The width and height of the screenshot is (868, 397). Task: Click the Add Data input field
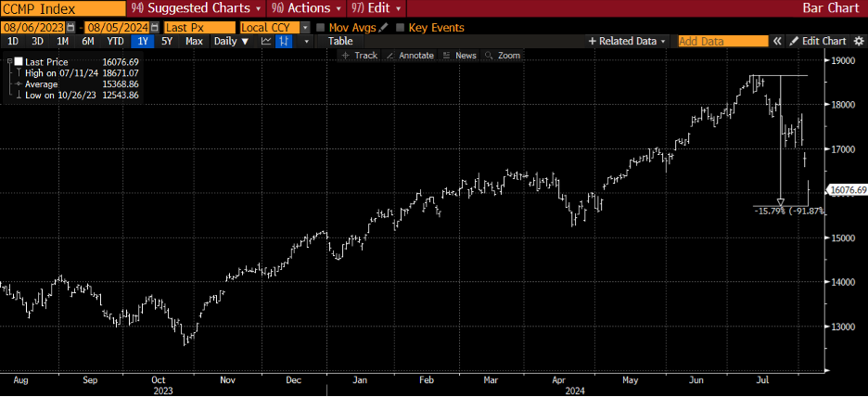(x=723, y=42)
